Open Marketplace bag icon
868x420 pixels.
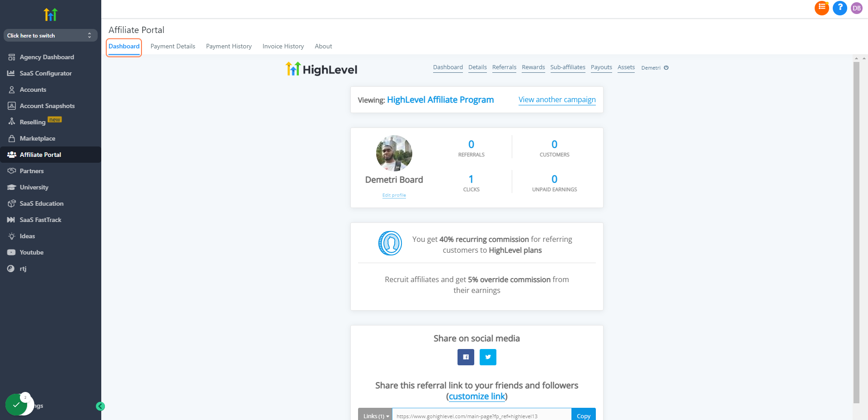click(12, 138)
